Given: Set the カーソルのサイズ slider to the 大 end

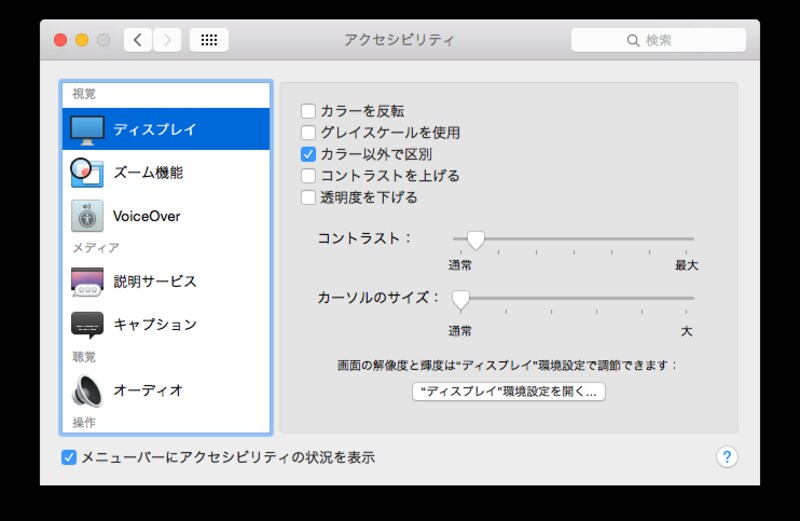Looking at the screenshot, I should pyautogui.click(x=686, y=298).
